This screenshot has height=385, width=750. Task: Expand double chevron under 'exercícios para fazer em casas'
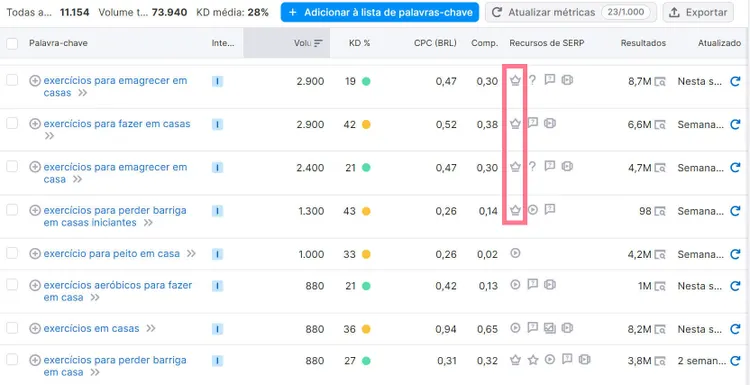click(x=49, y=136)
